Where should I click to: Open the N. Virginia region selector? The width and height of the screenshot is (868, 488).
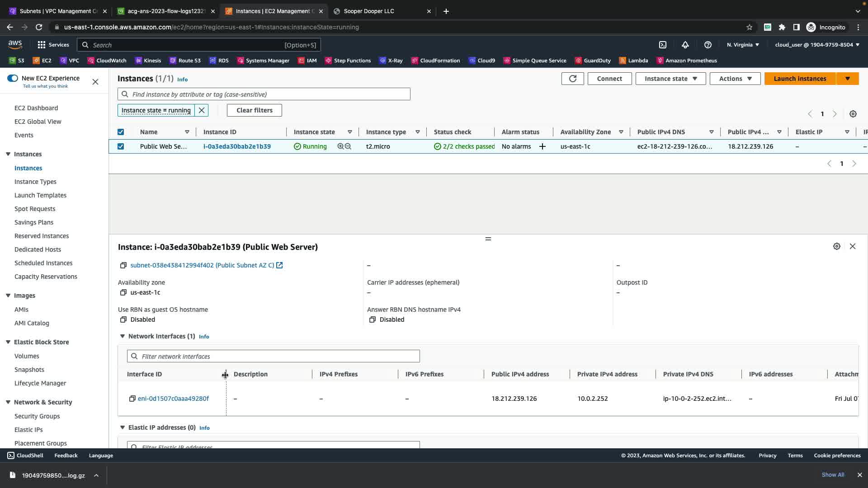(743, 45)
